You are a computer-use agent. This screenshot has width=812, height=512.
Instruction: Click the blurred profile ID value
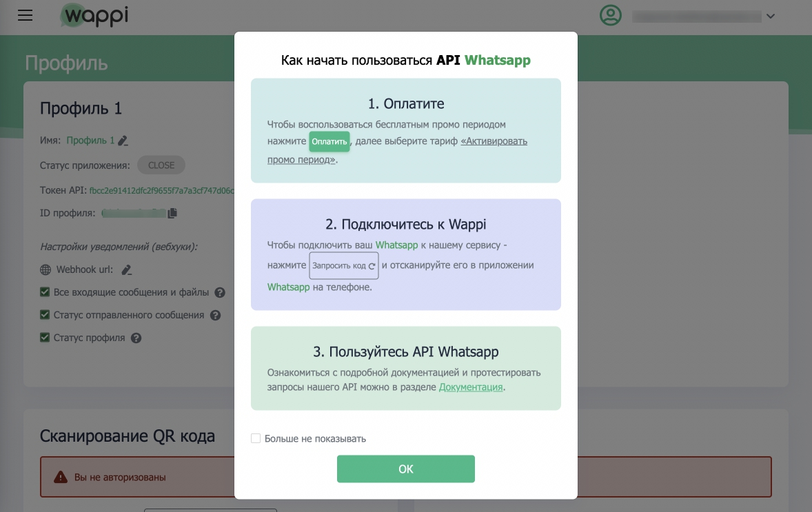coord(134,213)
